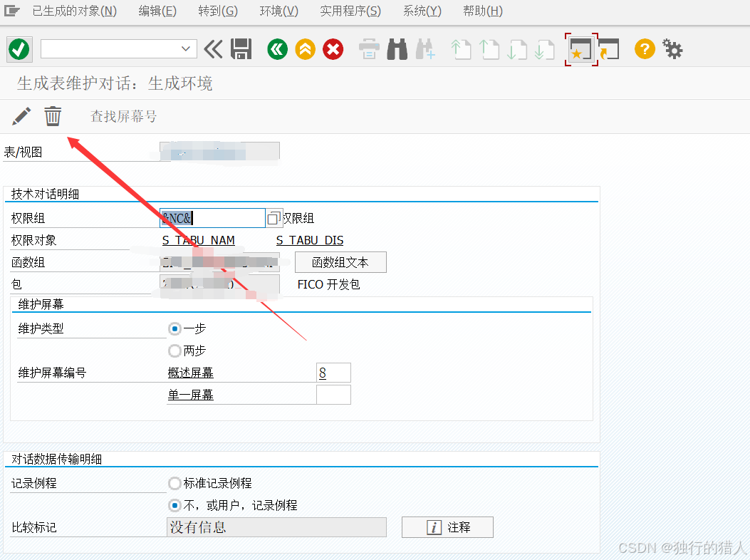Open the S_TABU_DIS authorization object link
750x560 pixels.
point(310,240)
